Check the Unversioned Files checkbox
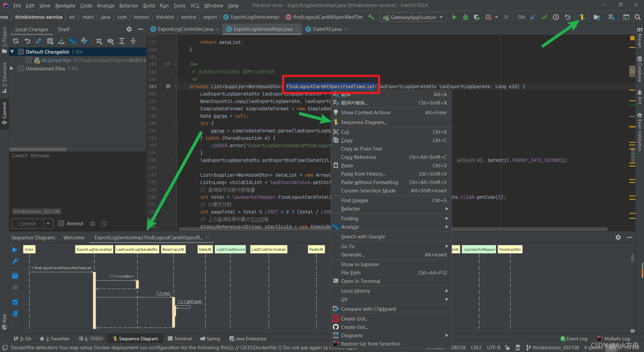Viewport: 644px width, 352px height. click(x=21, y=68)
